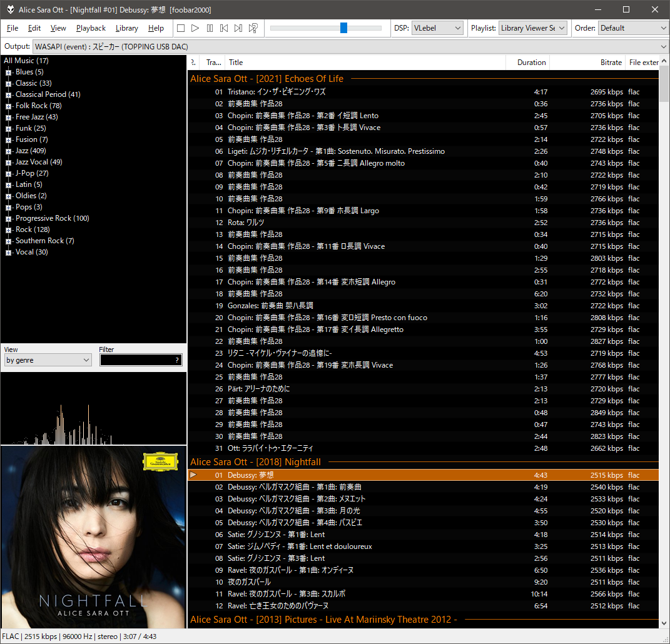
Task: Skip to the previous track
Action: 224,28
